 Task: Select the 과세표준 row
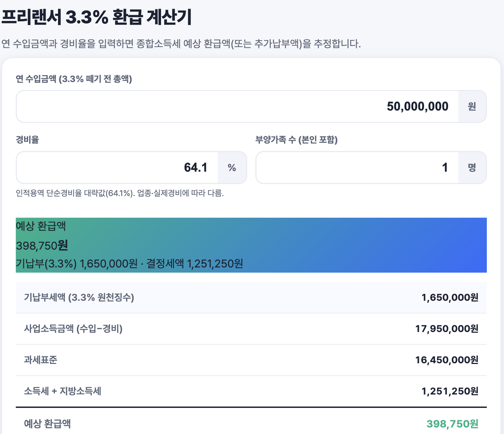pyautogui.click(x=251, y=360)
